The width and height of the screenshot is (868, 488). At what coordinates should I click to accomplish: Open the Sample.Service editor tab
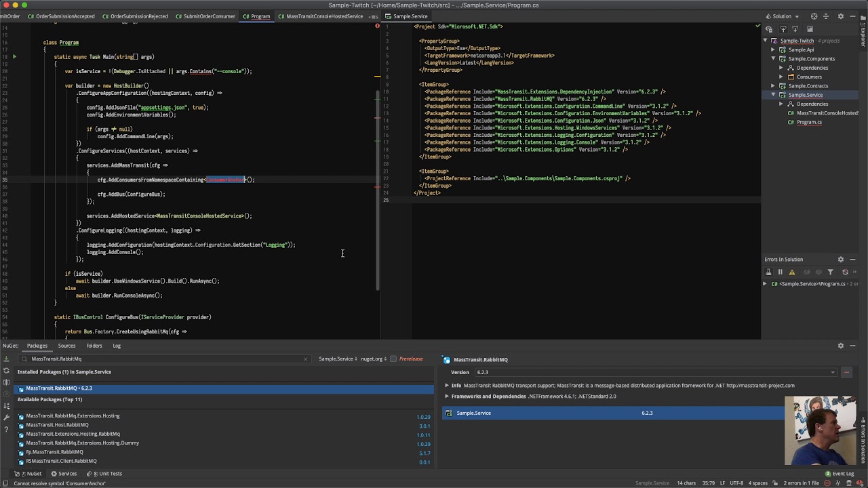tap(406, 16)
